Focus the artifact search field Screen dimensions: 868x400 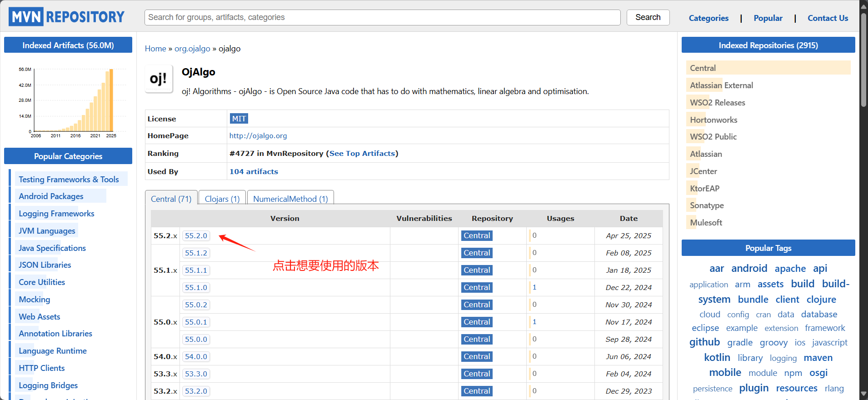383,17
